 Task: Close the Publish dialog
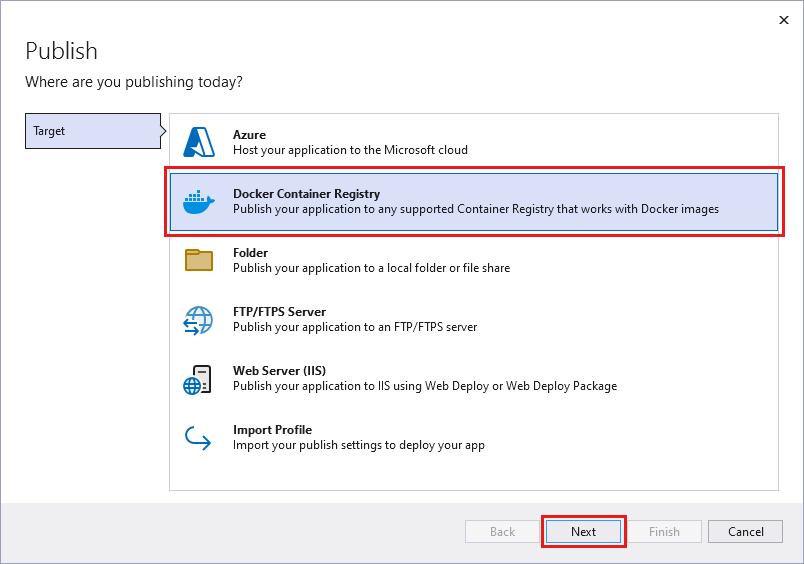[783, 20]
